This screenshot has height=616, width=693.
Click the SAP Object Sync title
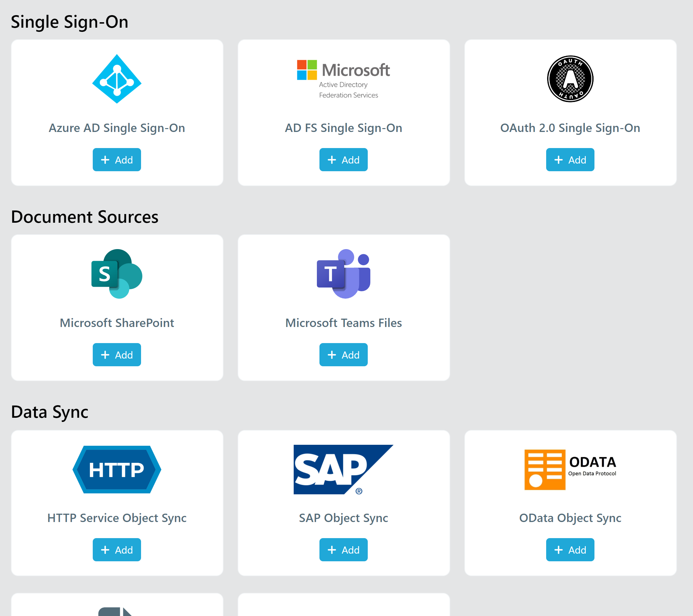[x=344, y=518]
